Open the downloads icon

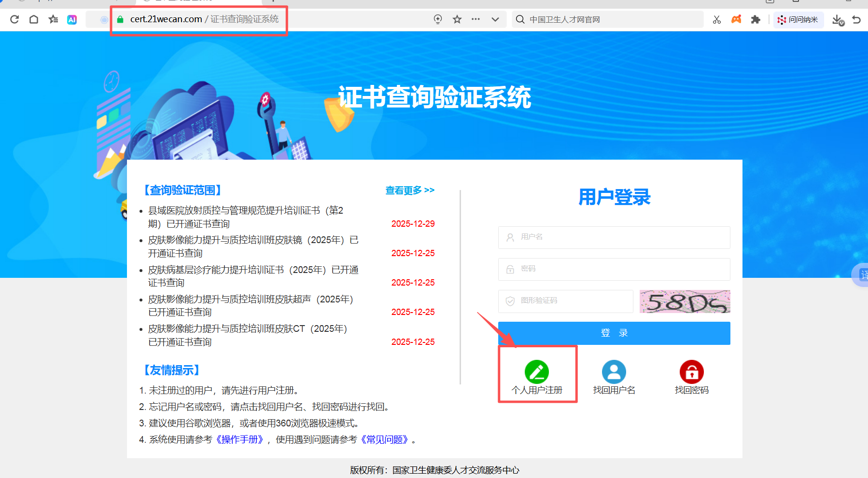[838, 20]
